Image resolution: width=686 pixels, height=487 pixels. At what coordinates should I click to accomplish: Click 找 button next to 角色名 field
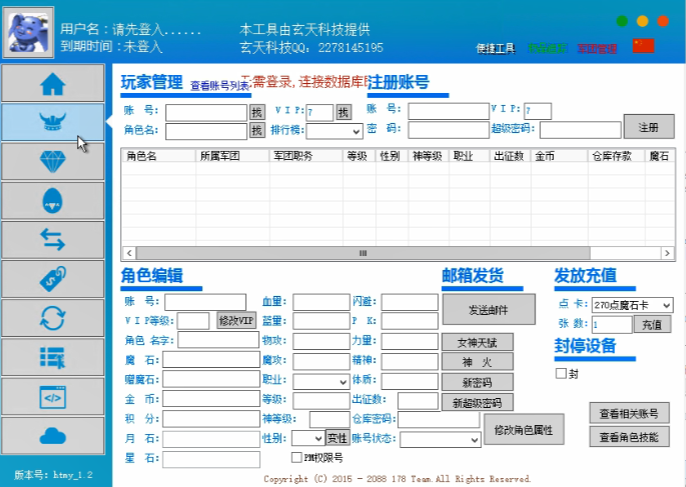(257, 130)
